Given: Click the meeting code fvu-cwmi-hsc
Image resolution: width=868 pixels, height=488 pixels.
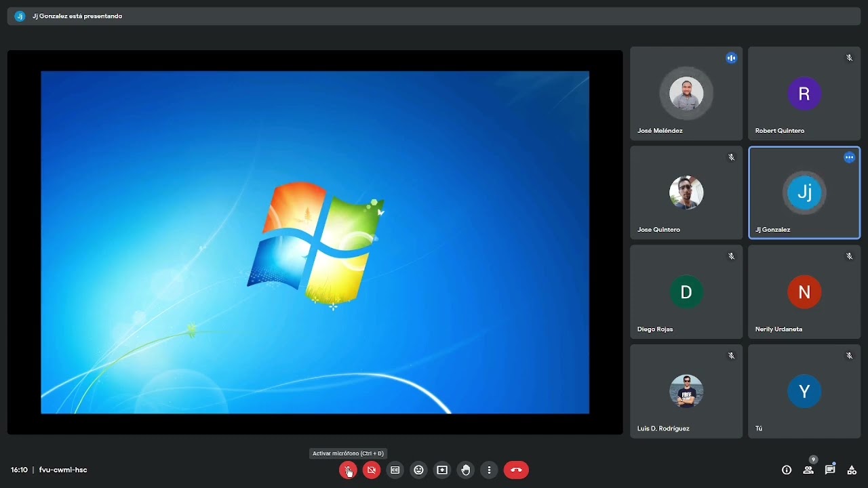Looking at the screenshot, I should [63, 470].
